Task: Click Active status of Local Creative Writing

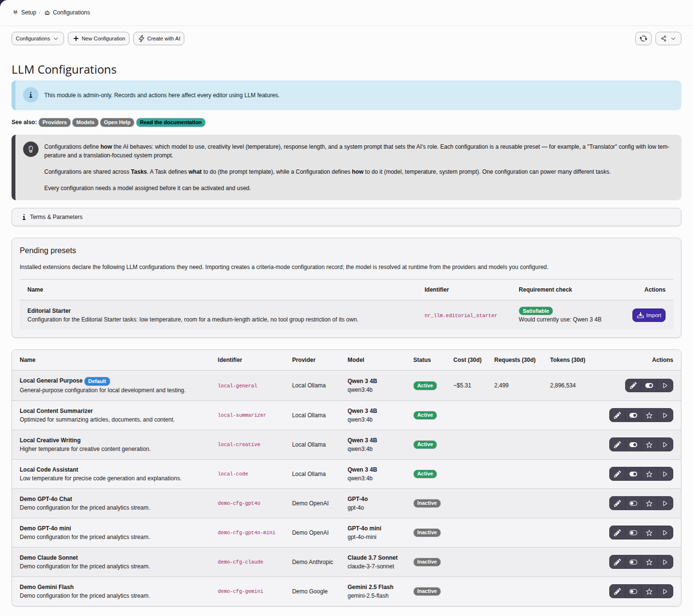Action: pyautogui.click(x=425, y=445)
